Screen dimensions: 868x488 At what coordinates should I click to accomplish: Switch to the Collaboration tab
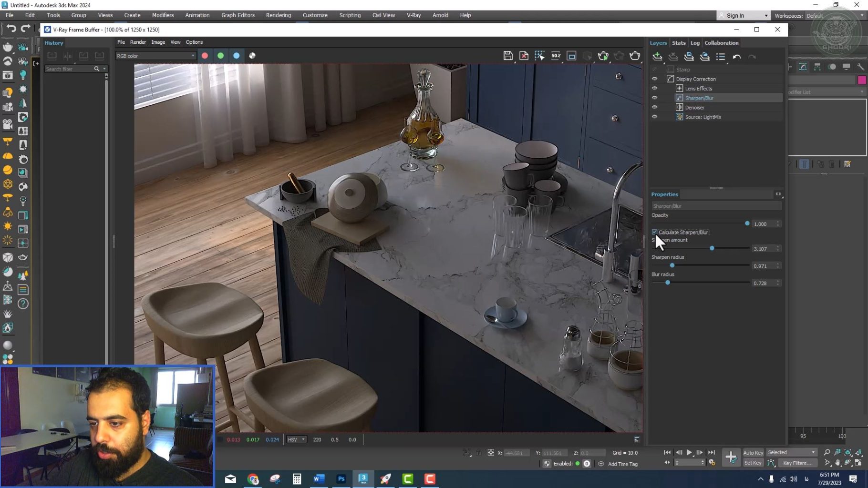(722, 43)
